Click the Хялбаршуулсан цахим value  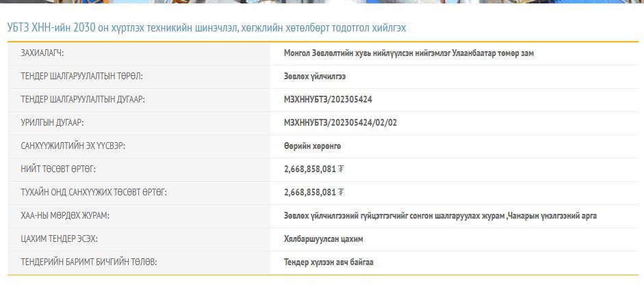324,238
